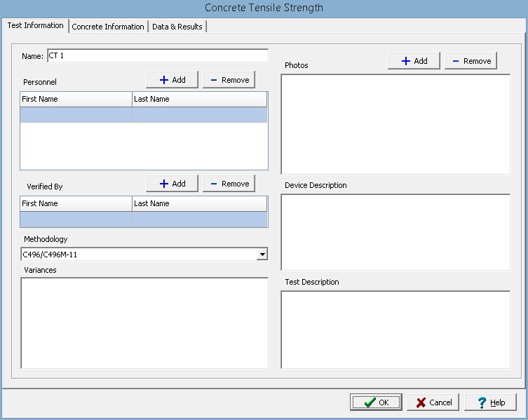Expand the Methodology dropdown arrow
This screenshot has height=420, width=528.
point(262,255)
